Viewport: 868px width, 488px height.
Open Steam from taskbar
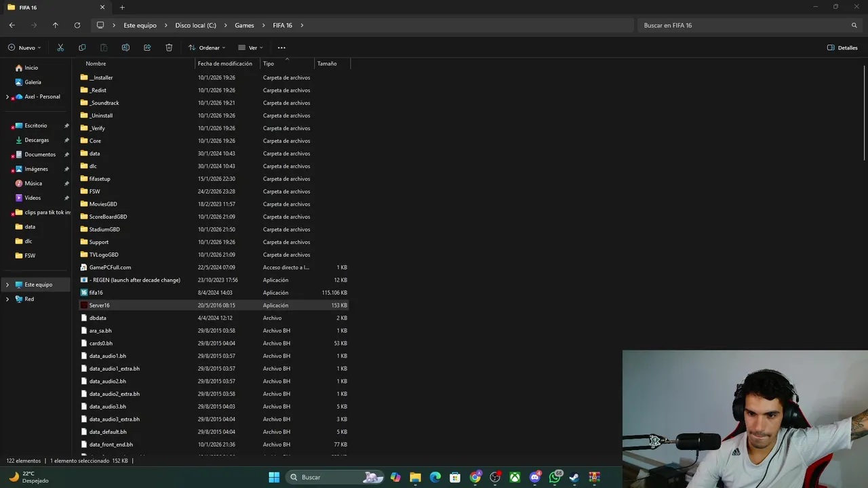point(574,477)
